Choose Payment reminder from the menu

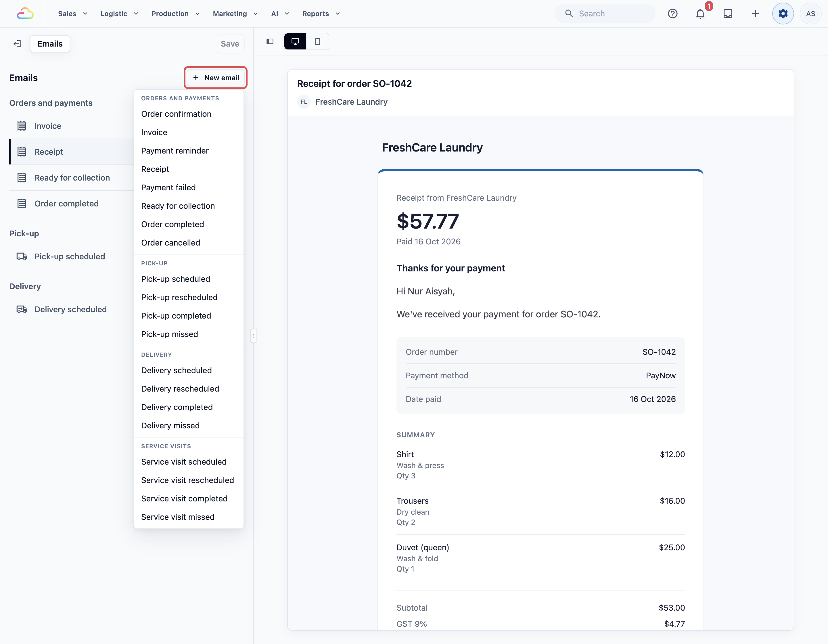coord(189,151)
